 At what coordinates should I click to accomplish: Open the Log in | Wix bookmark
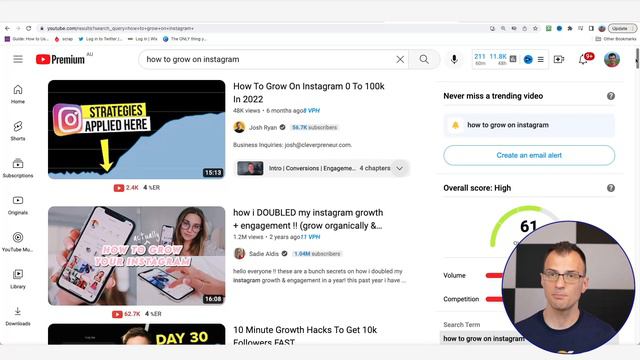[x=142, y=39]
